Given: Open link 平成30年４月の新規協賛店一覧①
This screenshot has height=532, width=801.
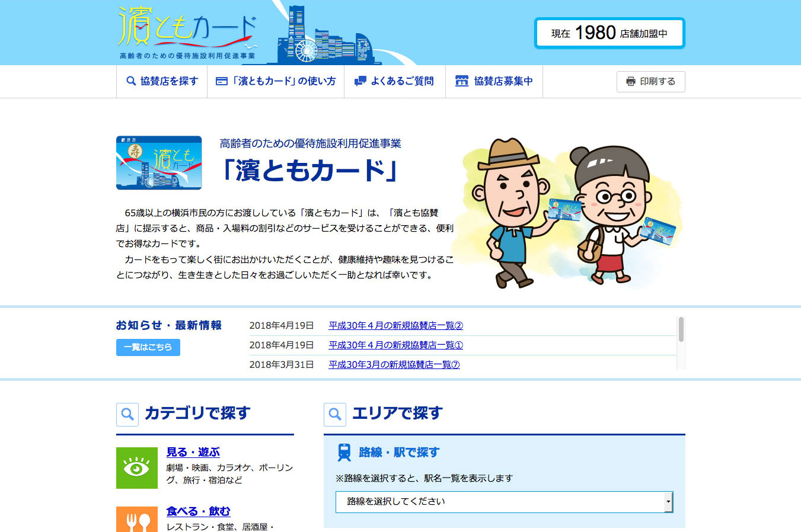Looking at the screenshot, I should coord(396,345).
